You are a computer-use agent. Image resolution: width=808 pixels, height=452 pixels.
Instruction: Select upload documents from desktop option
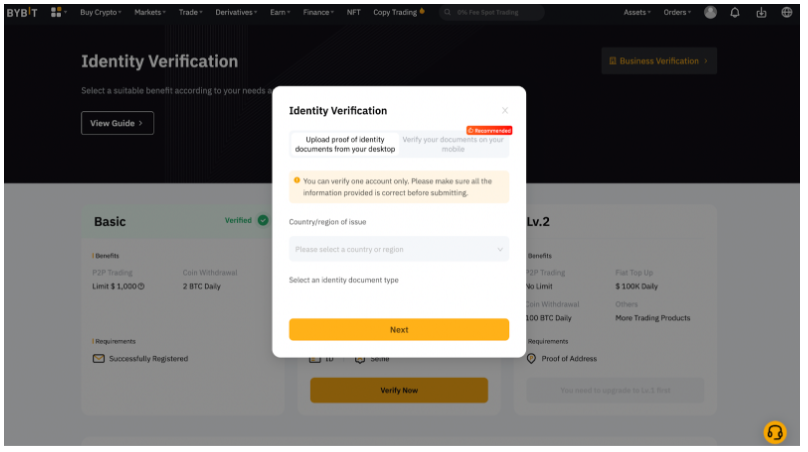click(345, 144)
